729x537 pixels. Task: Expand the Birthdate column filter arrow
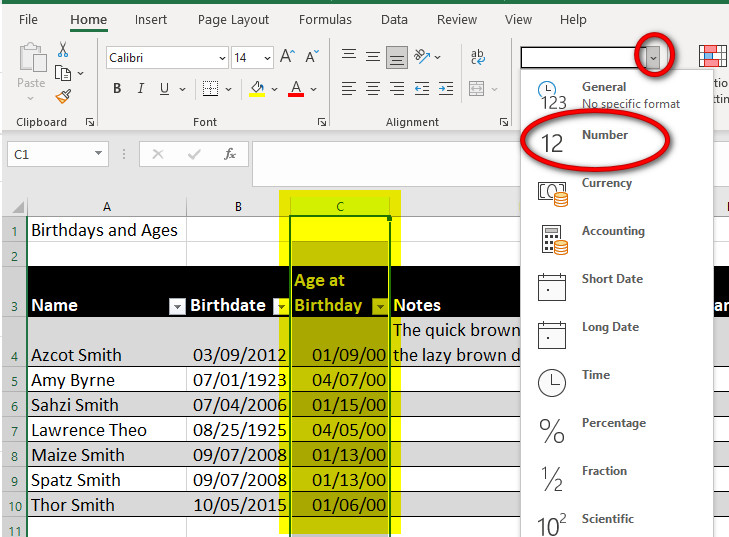point(281,306)
